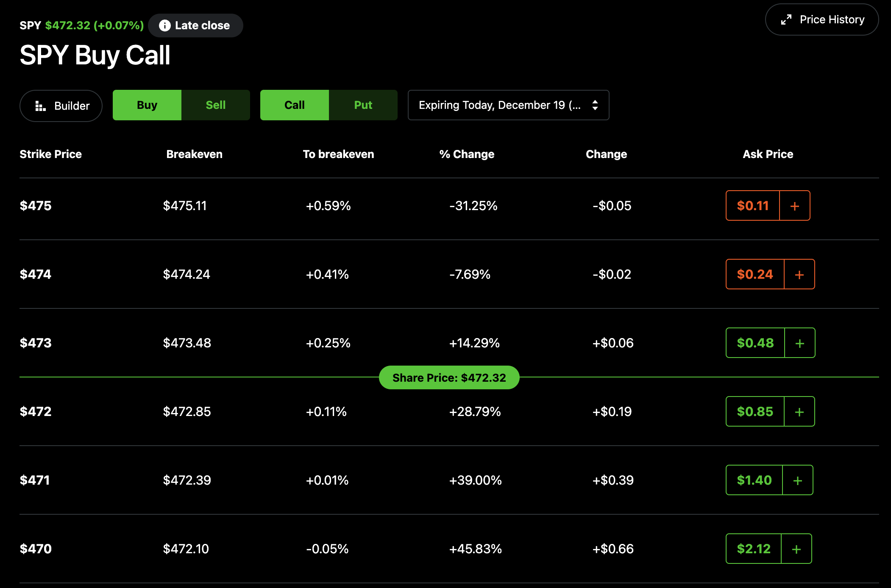
Task: Click the SPY $472.32 (+0.07%) quote
Action: [x=82, y=25]
